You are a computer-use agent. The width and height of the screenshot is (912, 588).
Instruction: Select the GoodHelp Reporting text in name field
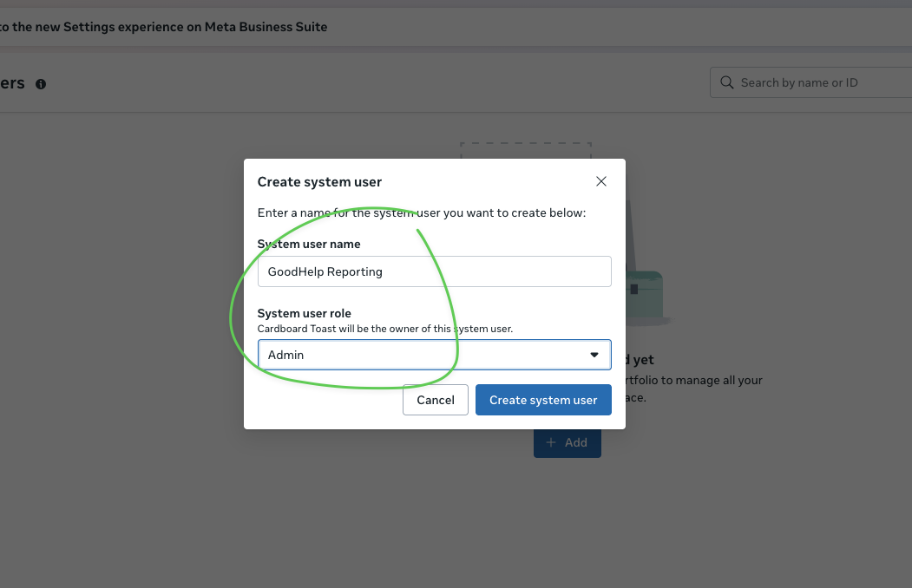[x=325, y=271]
